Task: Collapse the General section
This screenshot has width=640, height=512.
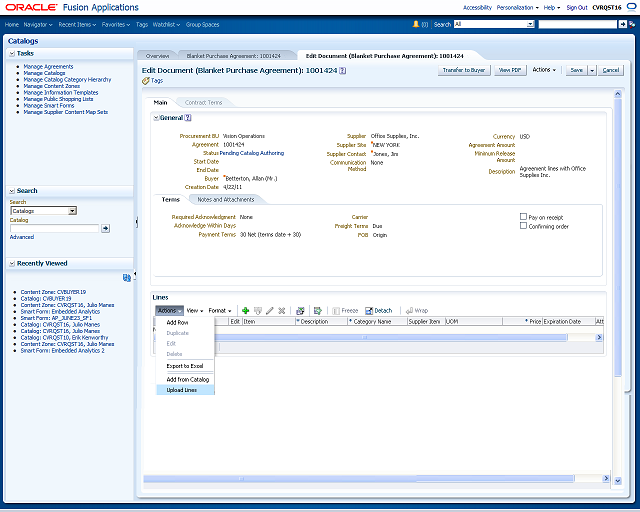Action: [x=156, y=118]
